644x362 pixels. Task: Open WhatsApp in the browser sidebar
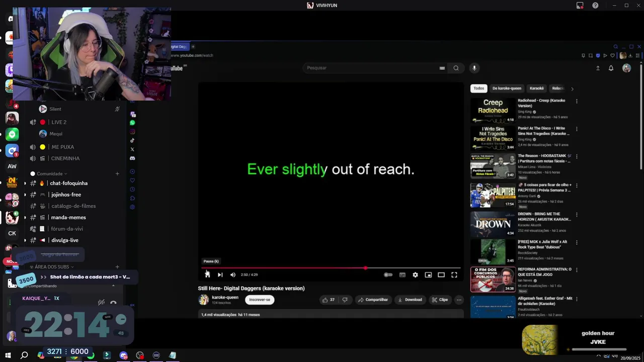pyautogui.click(x=132, y=123)
